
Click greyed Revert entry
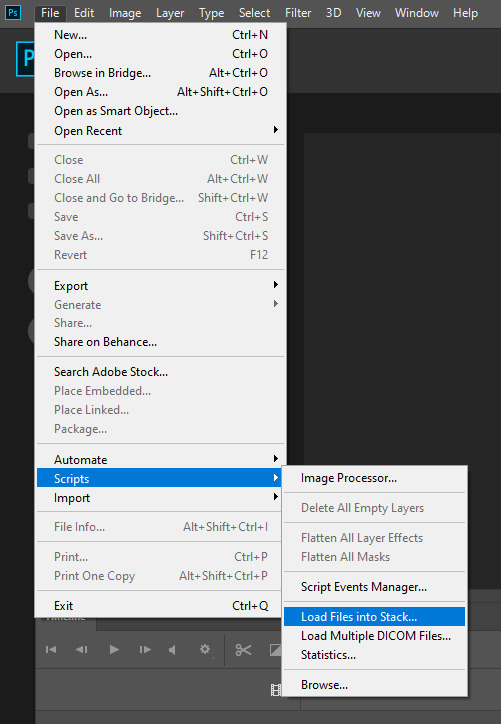pyautogui.click(x=160, y=254)
